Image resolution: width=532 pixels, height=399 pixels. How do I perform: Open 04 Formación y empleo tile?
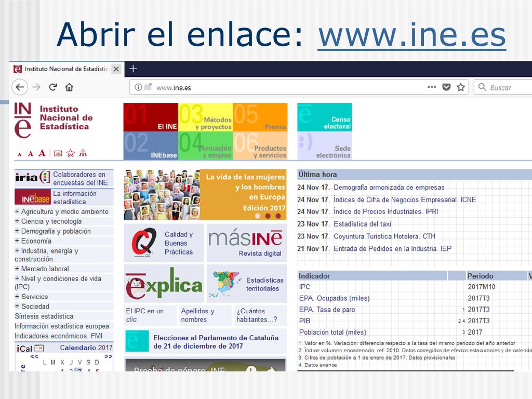(x=205, y=145)
